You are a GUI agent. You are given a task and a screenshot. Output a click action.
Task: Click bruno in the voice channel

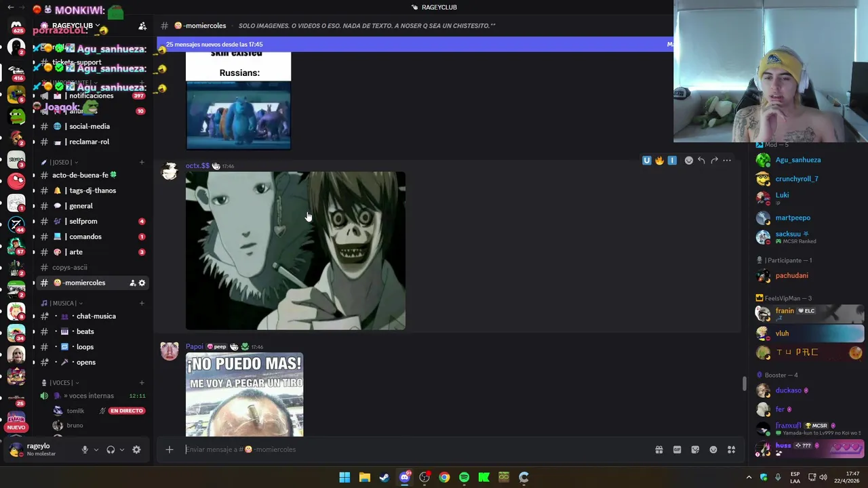[x=75, y=426]
